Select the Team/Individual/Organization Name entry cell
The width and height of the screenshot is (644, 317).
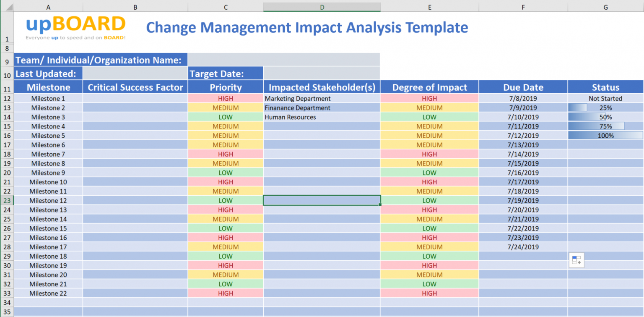tap(283, 60)
